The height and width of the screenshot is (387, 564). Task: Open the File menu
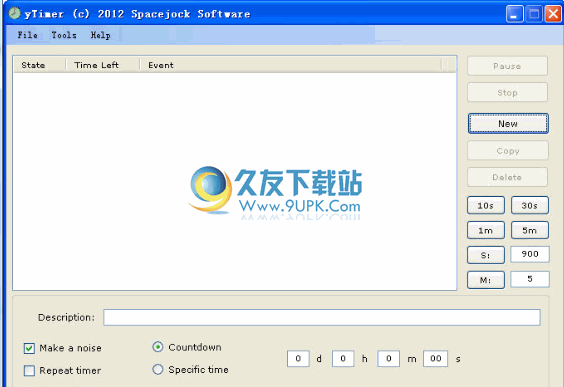[28, 35]
